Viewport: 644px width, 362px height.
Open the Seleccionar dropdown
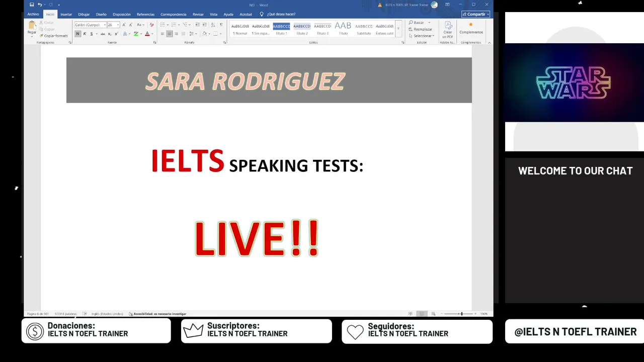(421, 36)
